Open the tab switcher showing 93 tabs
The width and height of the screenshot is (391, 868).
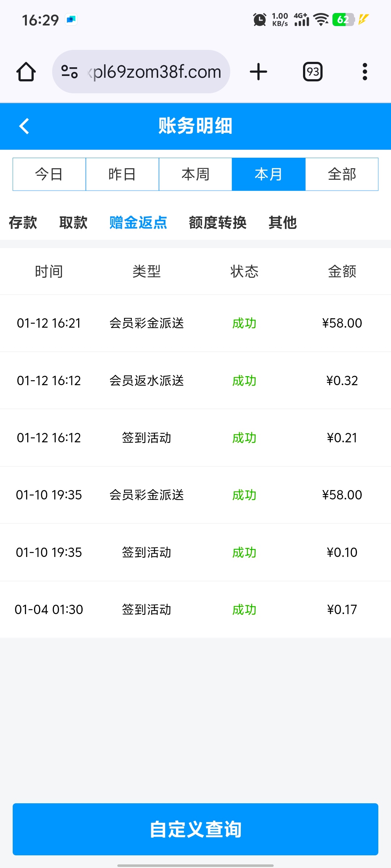click(x=313, y=72)
